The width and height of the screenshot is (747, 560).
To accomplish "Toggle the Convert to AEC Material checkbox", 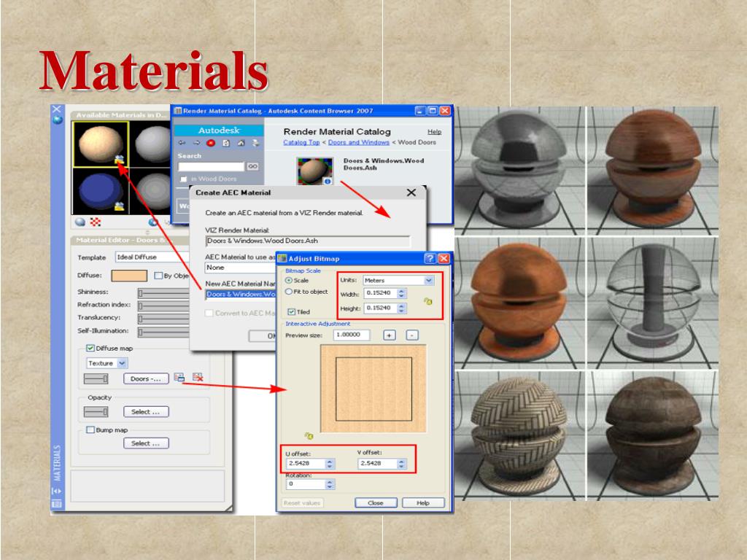I will 209,313.
